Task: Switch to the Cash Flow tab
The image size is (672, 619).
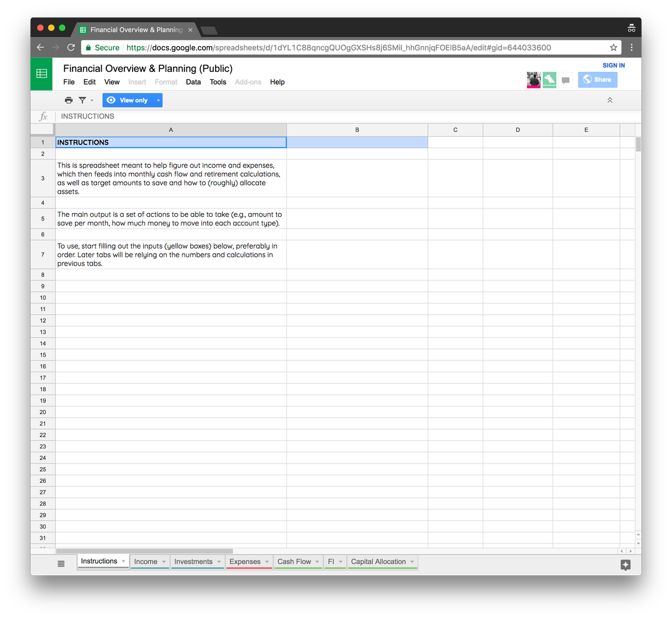Action: [x=294, y=562]
